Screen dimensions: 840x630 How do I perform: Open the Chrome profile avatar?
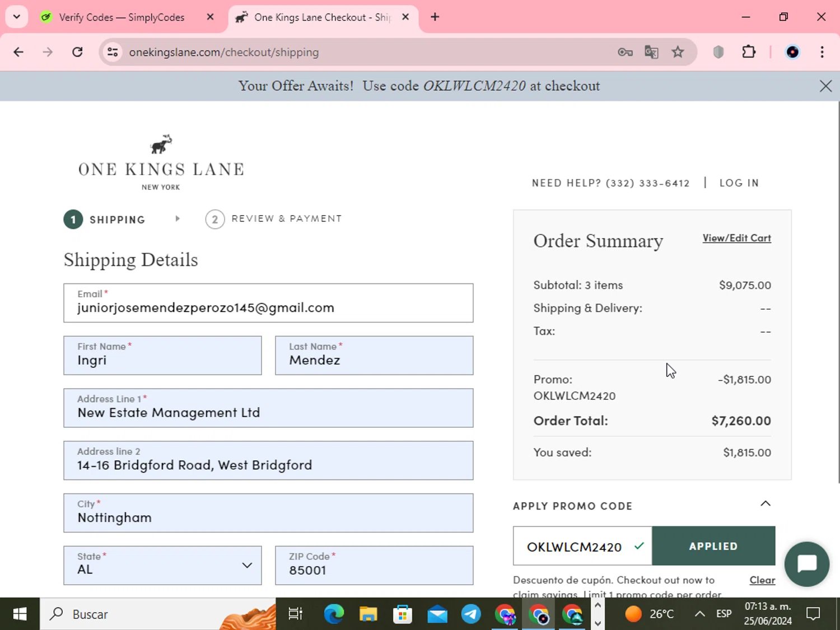coord(792,52)
